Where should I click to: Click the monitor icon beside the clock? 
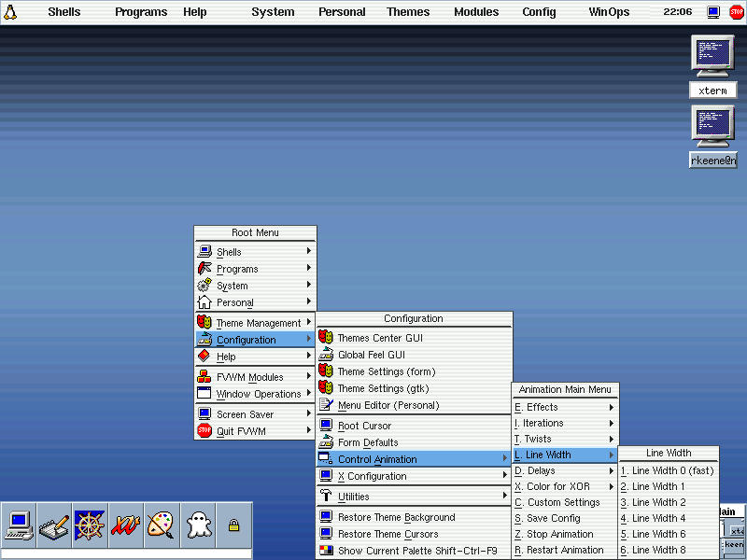[713, 12]
